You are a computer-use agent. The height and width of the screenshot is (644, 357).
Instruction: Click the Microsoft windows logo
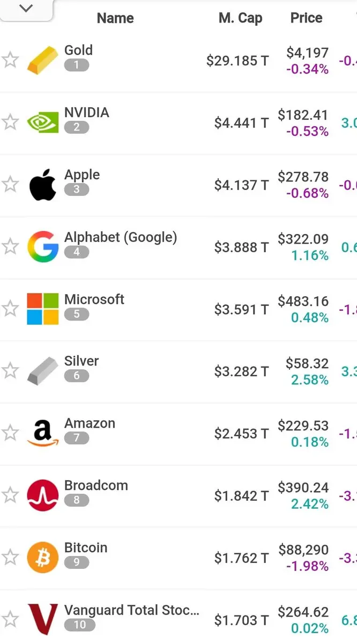[x=42, y=309]
